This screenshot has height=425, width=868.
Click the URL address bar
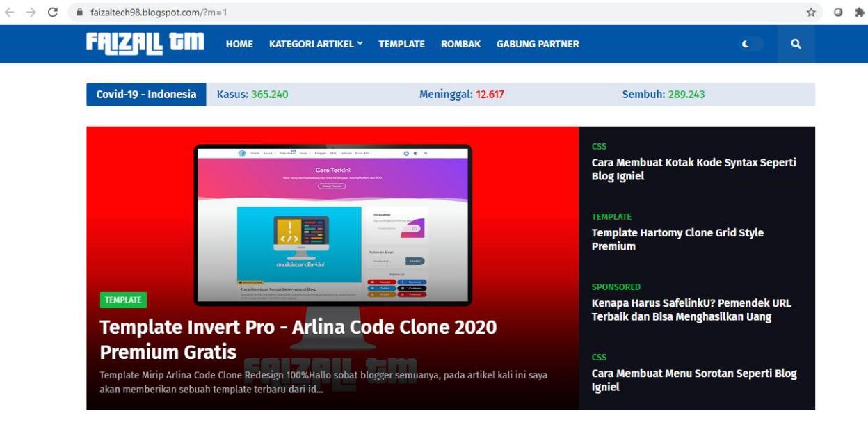(x=417, y=13)
